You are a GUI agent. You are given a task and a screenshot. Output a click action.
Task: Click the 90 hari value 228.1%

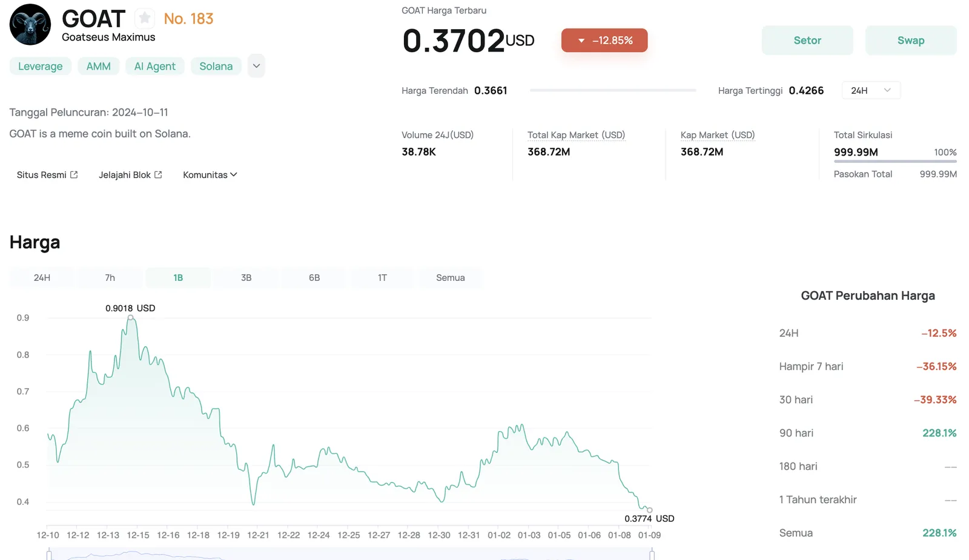click(939, 433)
